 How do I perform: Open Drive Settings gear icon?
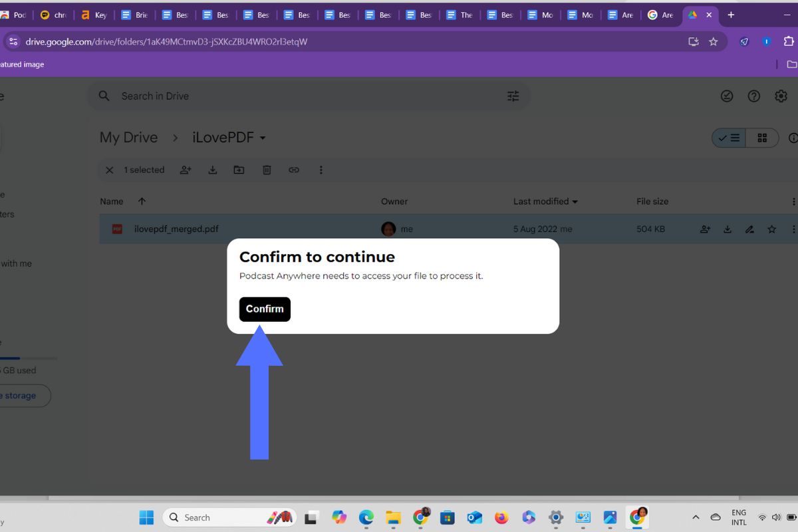781,96
